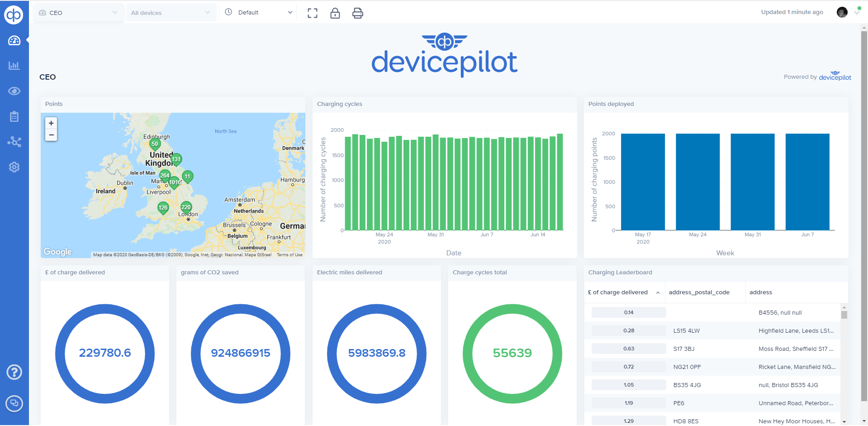Open the connected nodes icon in the sidebar
Viewport: 868px width, 426px height.
[x=14, y=142]
